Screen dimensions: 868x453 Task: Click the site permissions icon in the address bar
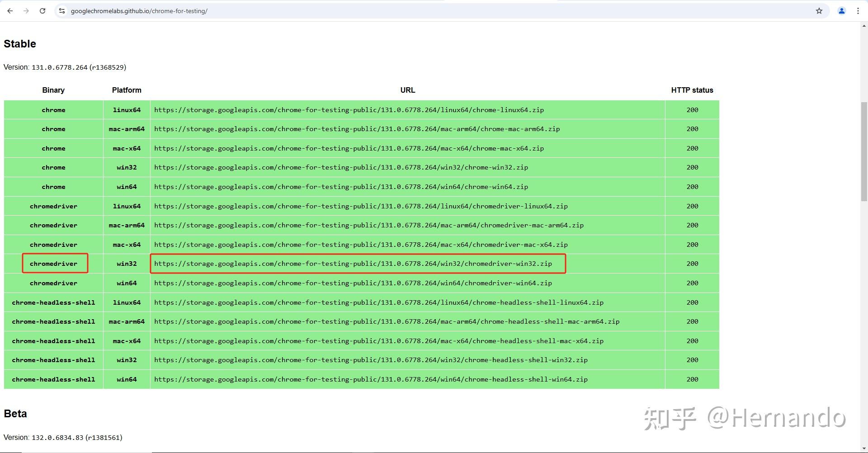pyautogui.click(x=61, y=11)
